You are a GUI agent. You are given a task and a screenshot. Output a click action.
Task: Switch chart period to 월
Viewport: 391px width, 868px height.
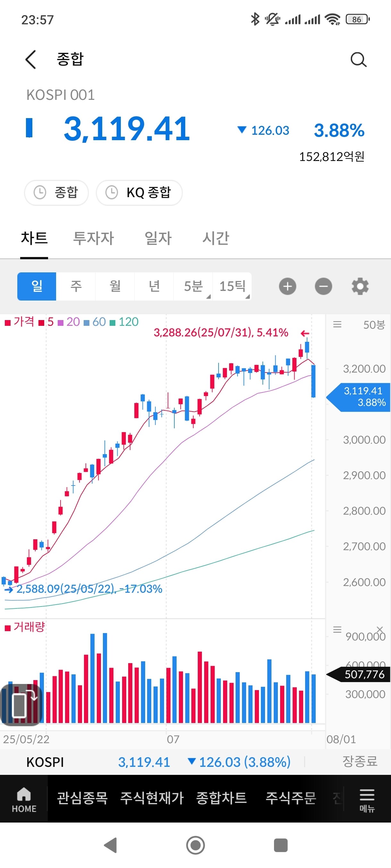(115, 286)
